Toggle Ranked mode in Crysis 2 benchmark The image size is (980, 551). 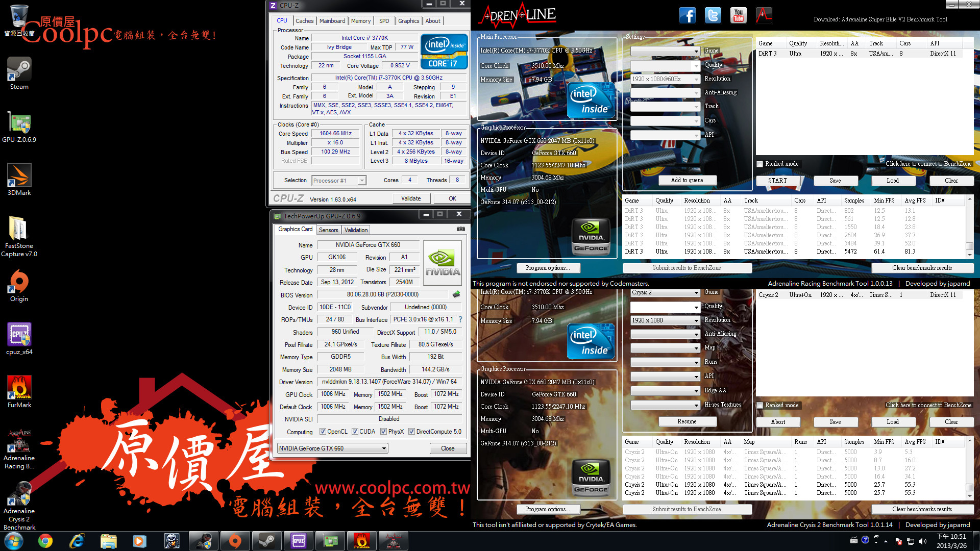click(760, 405)
